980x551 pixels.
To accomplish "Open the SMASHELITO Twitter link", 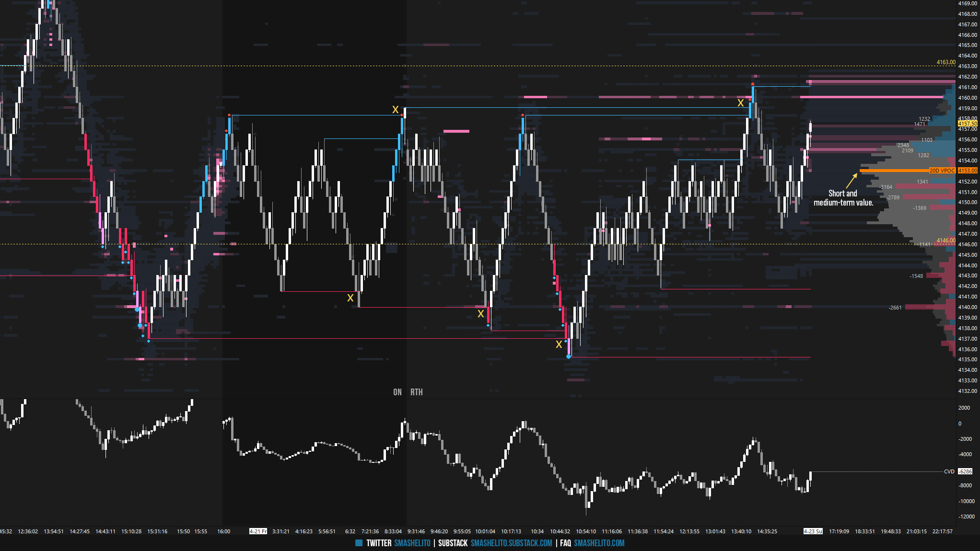I will tap(412, 543).
